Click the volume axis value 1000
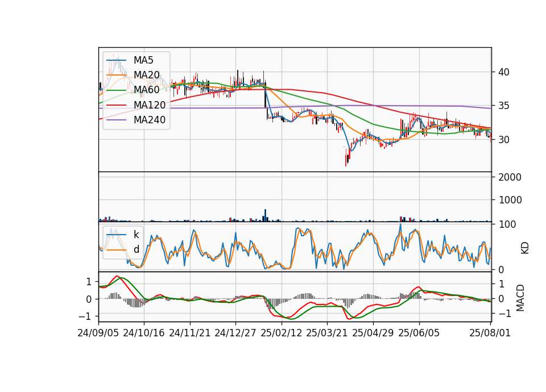546x392 pixels. point(510,200)
